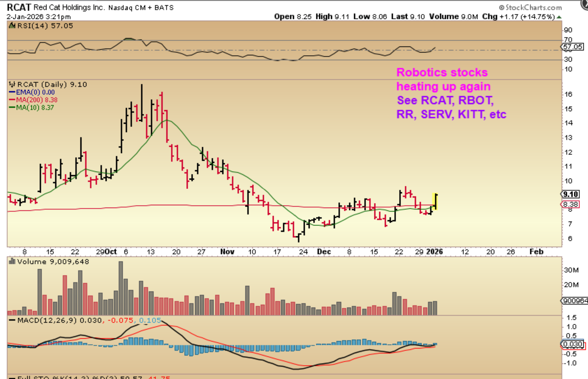Click the 24 date label before Dec
Viewport: 588px width, 379px height.
point(303,252)
